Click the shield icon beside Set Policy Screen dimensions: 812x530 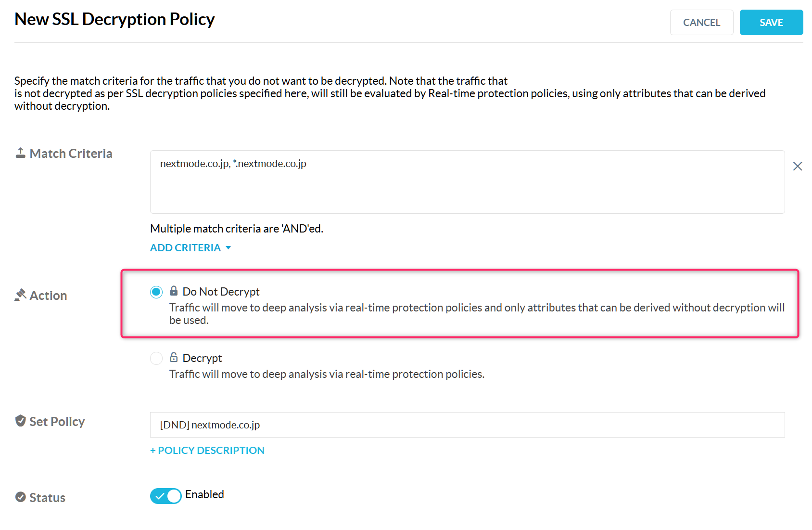(20, 421)
